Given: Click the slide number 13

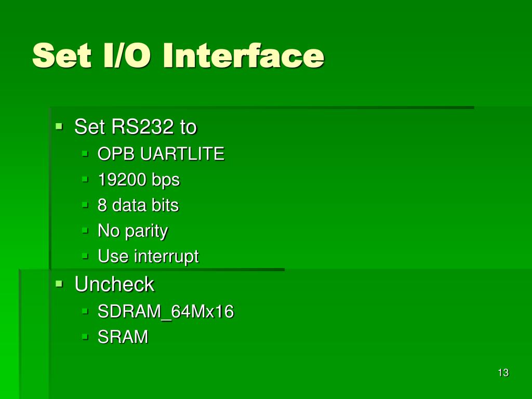Looking at the screenshot, I should [x=503, y=373].
